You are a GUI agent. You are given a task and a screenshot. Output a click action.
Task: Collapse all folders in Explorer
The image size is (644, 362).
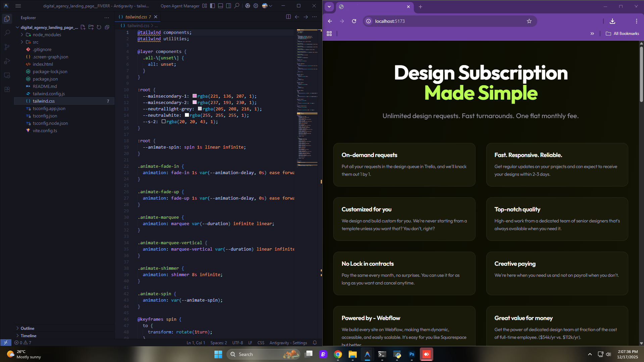click(107, 27)
